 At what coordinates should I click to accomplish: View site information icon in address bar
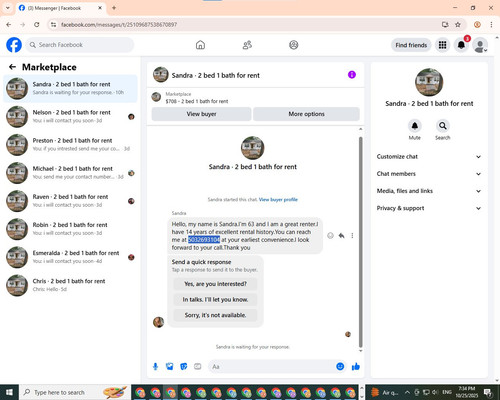[x=53, y=24]
